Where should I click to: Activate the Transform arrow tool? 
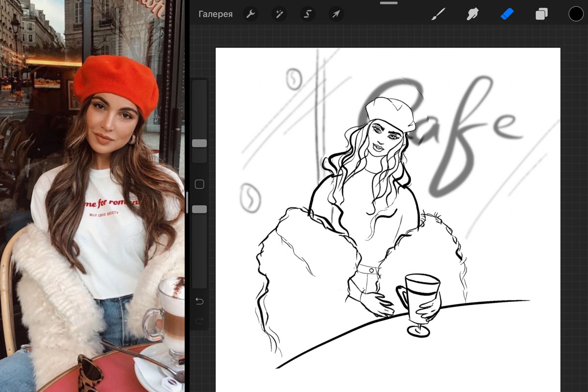point(336,14)
